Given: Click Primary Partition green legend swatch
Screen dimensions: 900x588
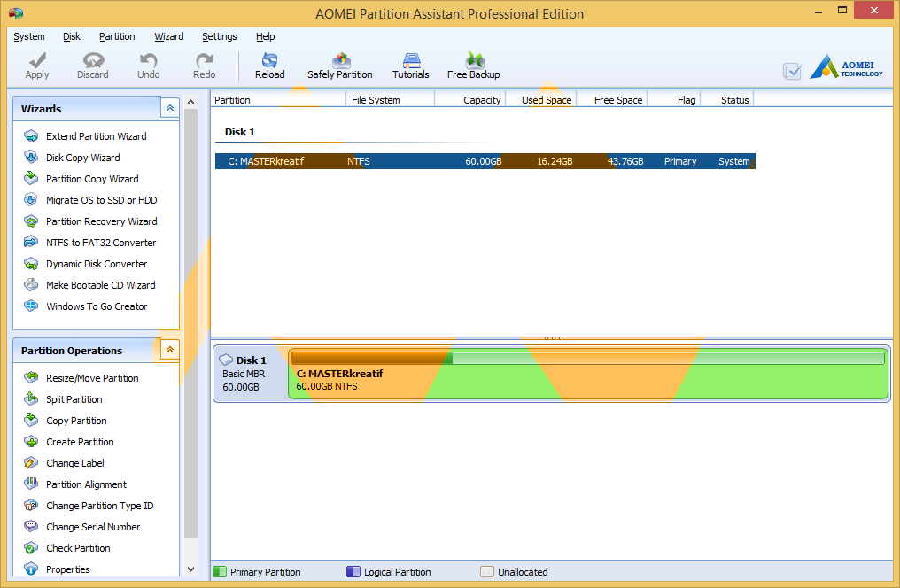Looking at the screenshot, I should coord(220,572).
